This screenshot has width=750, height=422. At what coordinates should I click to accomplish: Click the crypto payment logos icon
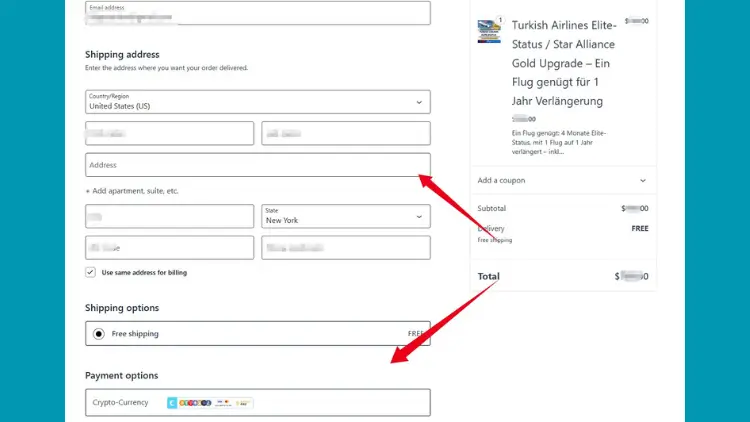coord(209,403)
